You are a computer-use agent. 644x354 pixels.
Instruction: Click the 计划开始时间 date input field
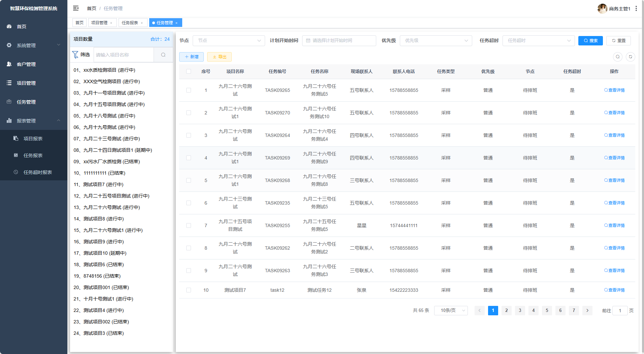coord(339,40)
